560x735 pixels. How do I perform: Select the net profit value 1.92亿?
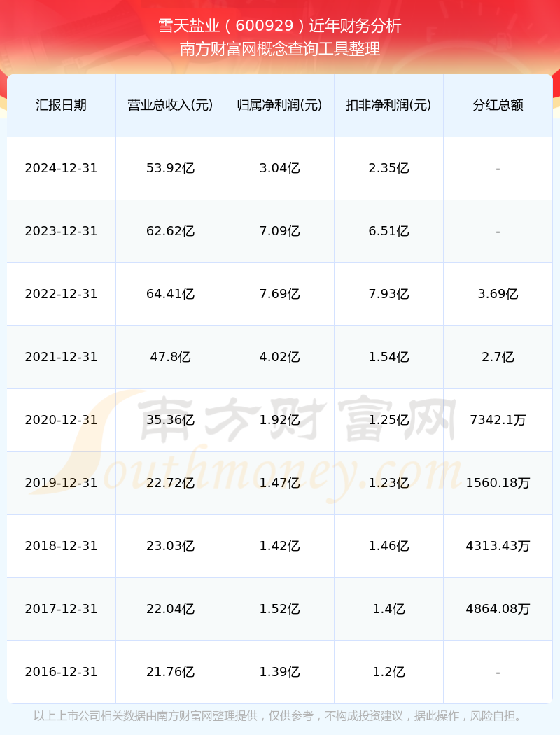280,420
